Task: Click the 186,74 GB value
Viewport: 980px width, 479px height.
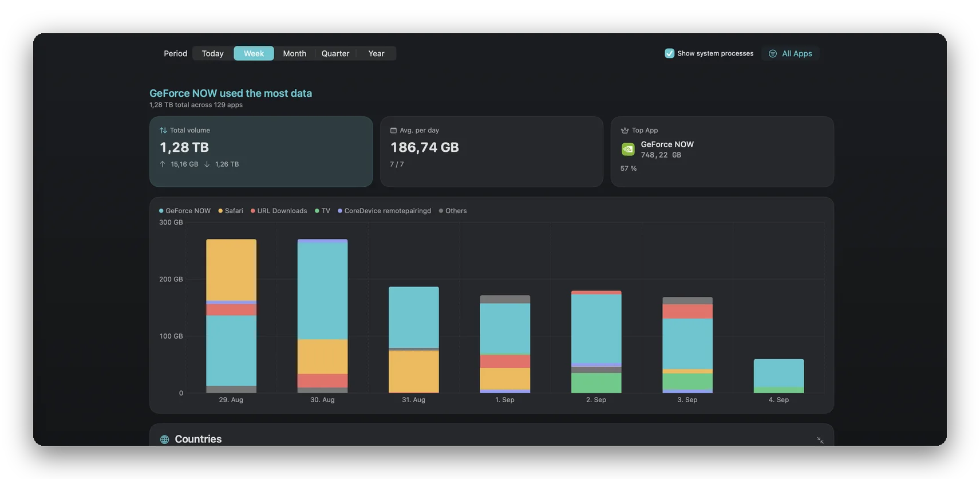Action: [425, 147]
